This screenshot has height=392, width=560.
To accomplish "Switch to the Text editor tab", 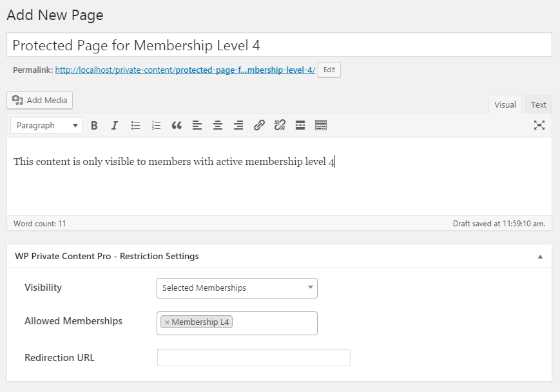I will [538, 104].
